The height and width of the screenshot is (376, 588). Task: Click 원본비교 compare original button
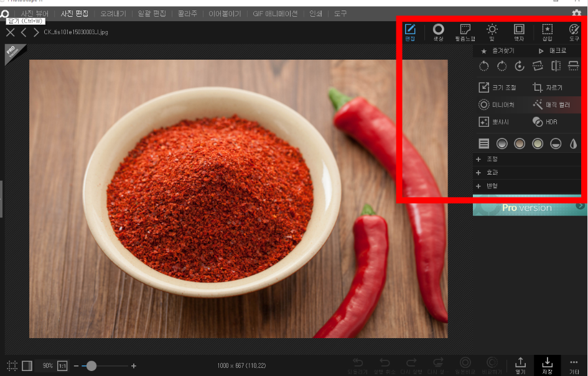click(x=465, y=366)
